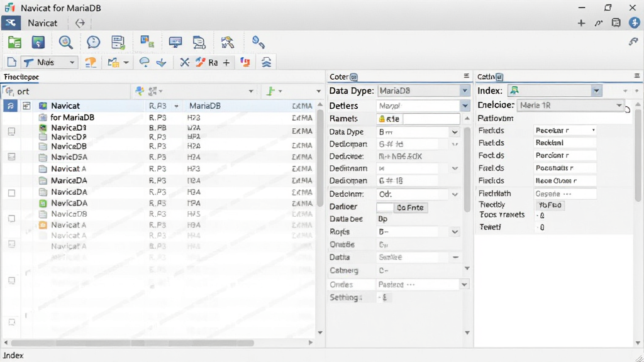Click the connection list vertical scrollbar
This screenshot has height=362, width=644.
point(320,158)
